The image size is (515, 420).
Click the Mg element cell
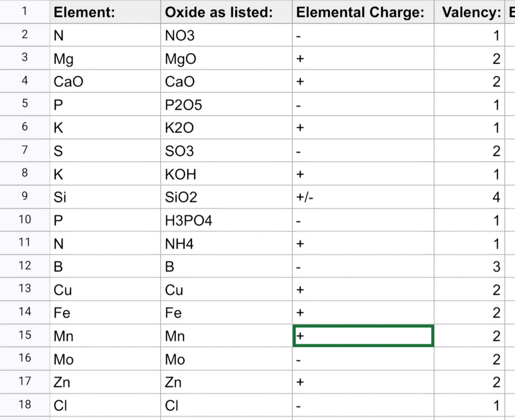click(x=105, y=58)
